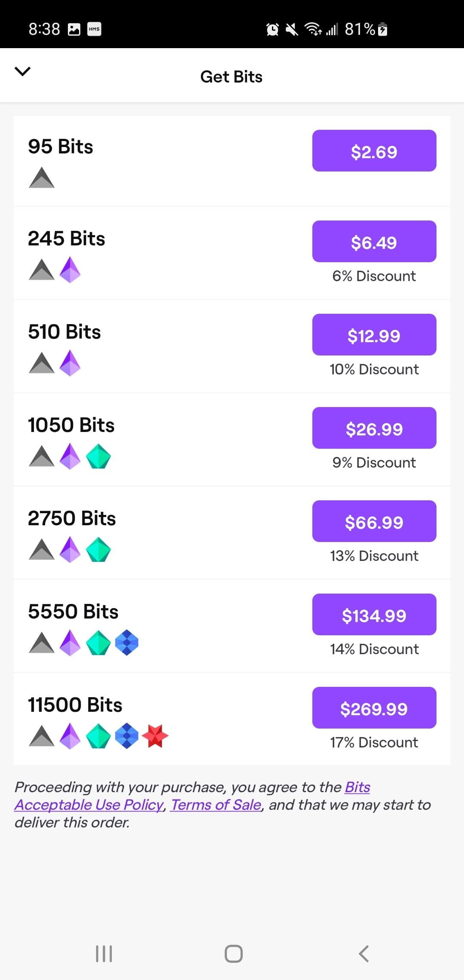Open Android recent apps button
Screen dimensions: 464x980
click(104, 954)
